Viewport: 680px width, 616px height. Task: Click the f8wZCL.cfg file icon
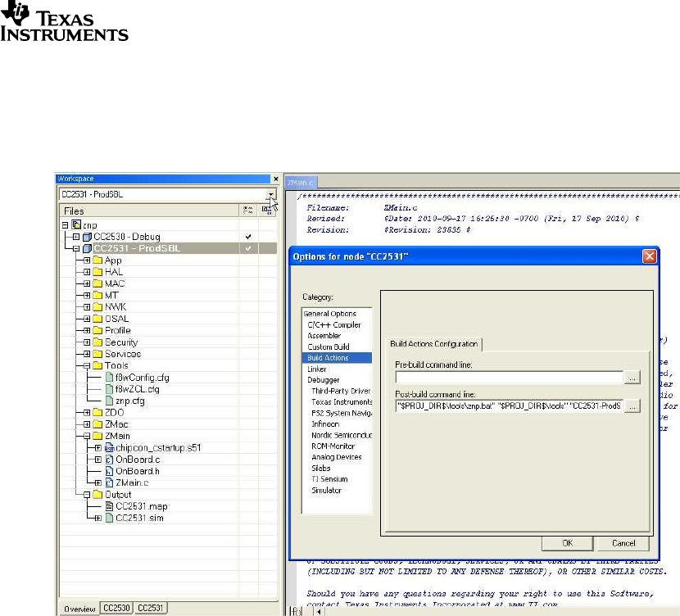click(x=109, y=389)
